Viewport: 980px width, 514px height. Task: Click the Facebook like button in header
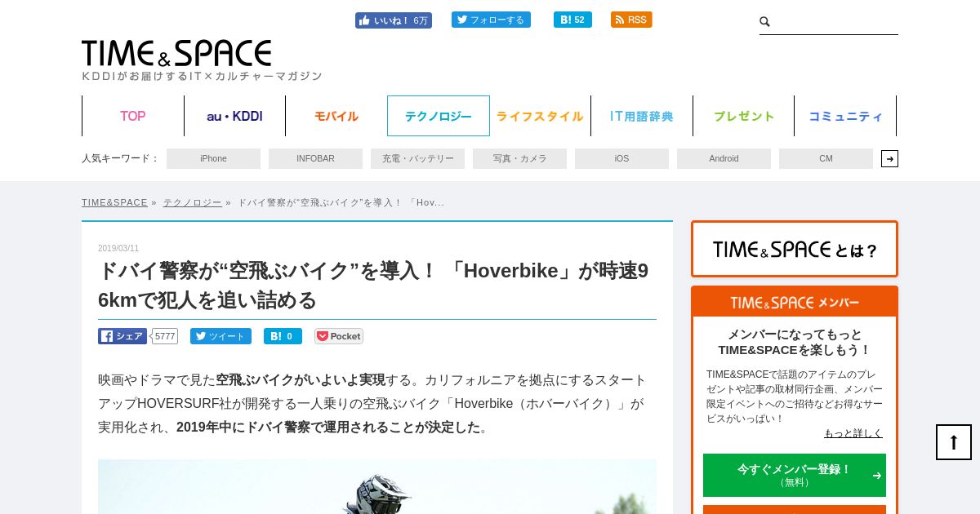click(x=394, y=20)
